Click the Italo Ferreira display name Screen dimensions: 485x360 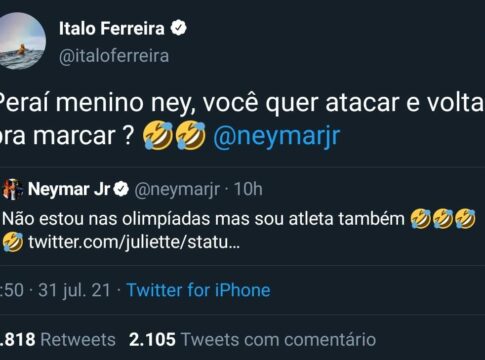(x=112, y=28)
